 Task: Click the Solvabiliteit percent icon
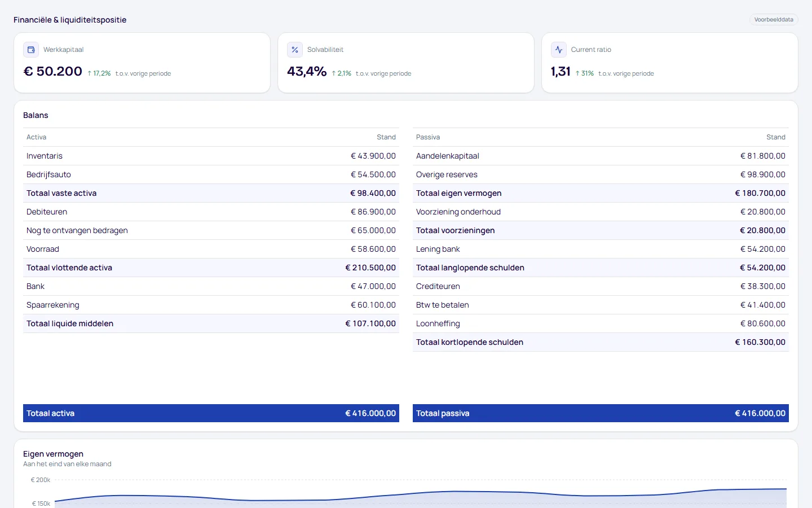pos(295,50)
